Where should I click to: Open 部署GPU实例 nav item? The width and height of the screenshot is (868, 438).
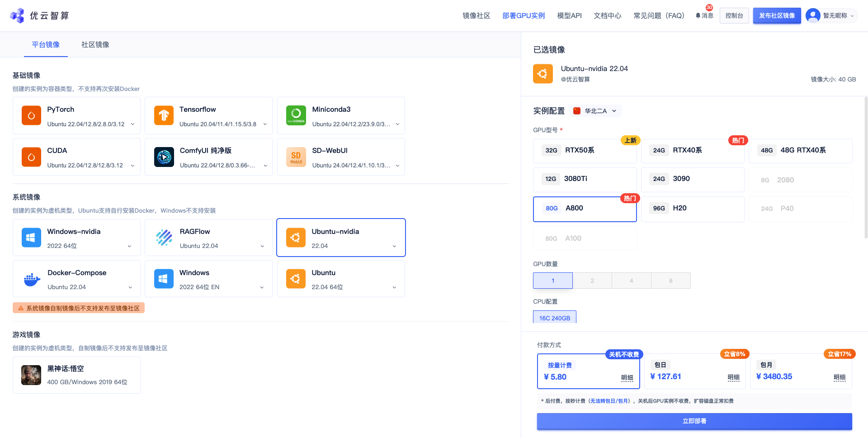pos(524,16)
